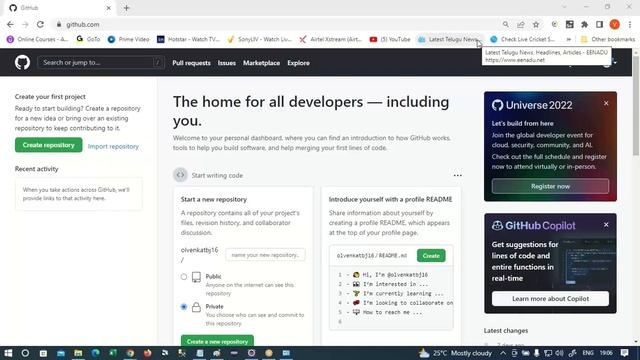
Task: Open the Extensions puzzle icon
Action: coord(584,24)
